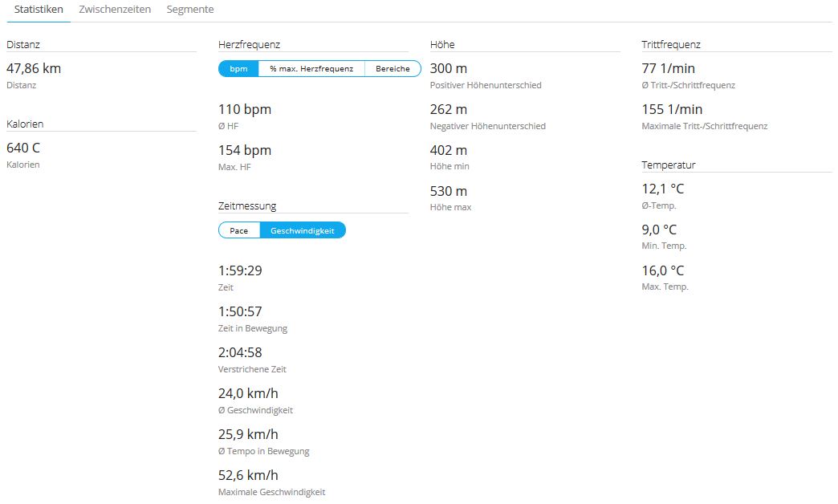The height and width of the screenshot is (504, 838).
Task: Click the 9,0 °C minimum temperature
Action: 659,230
